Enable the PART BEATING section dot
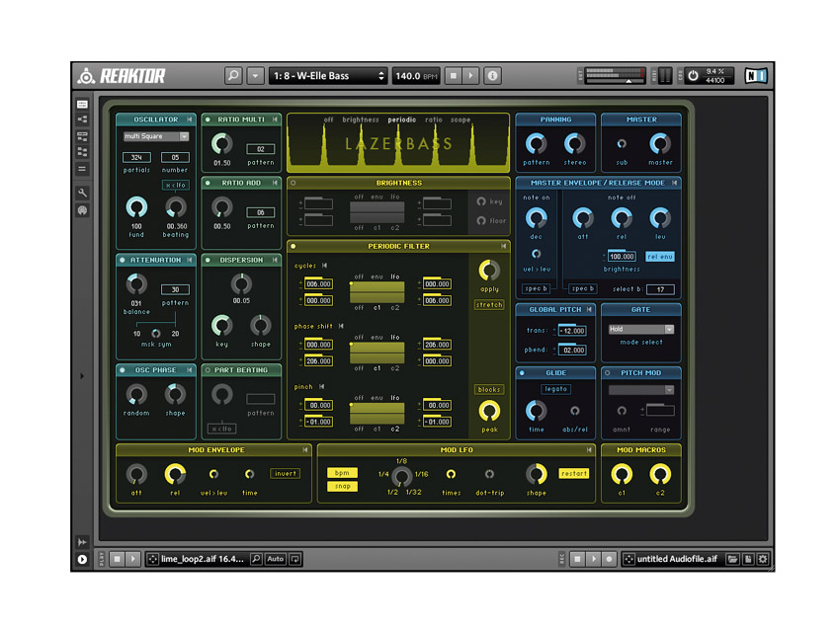Viewport: 840px width, 630px height. point(208,370)
